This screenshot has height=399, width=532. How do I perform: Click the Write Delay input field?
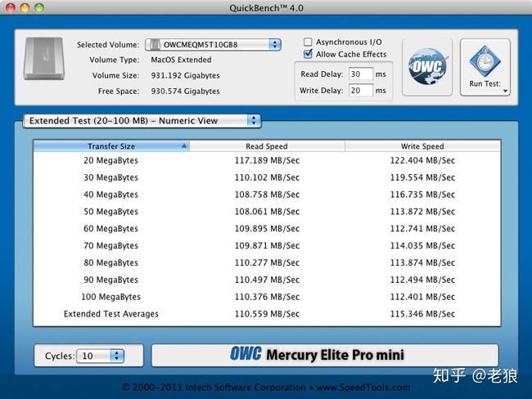click(361, 90)
